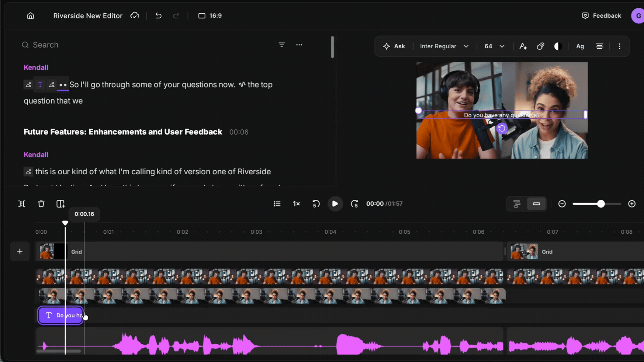Click the Ask AI button
644x362 pixels.
(x=394, y=46)
